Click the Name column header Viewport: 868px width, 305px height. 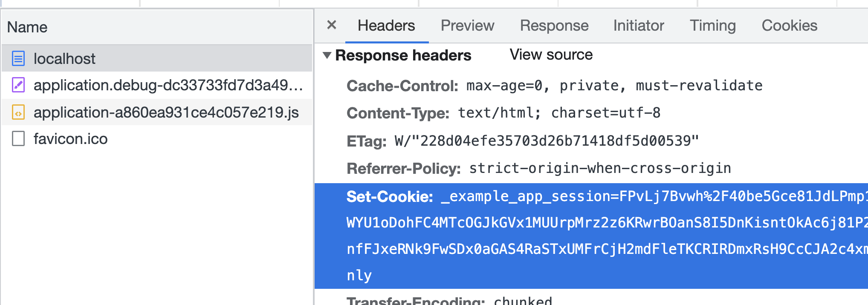point(27,27)
